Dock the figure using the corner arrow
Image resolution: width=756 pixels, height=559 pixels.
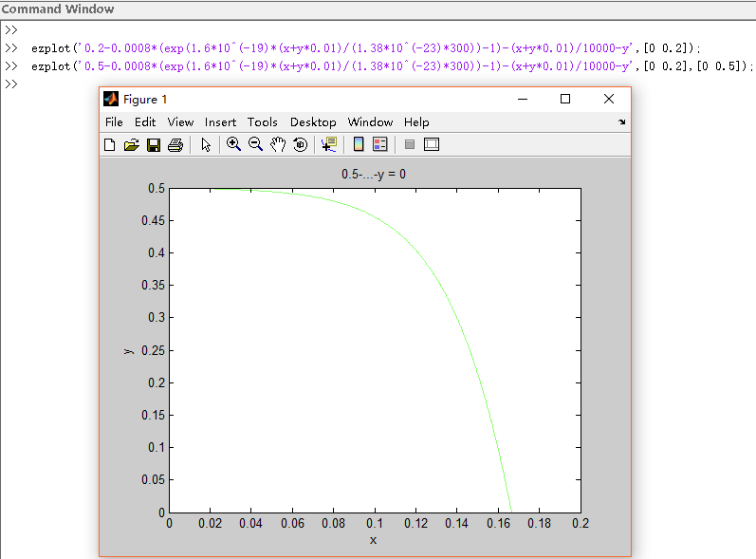point(622,122)
